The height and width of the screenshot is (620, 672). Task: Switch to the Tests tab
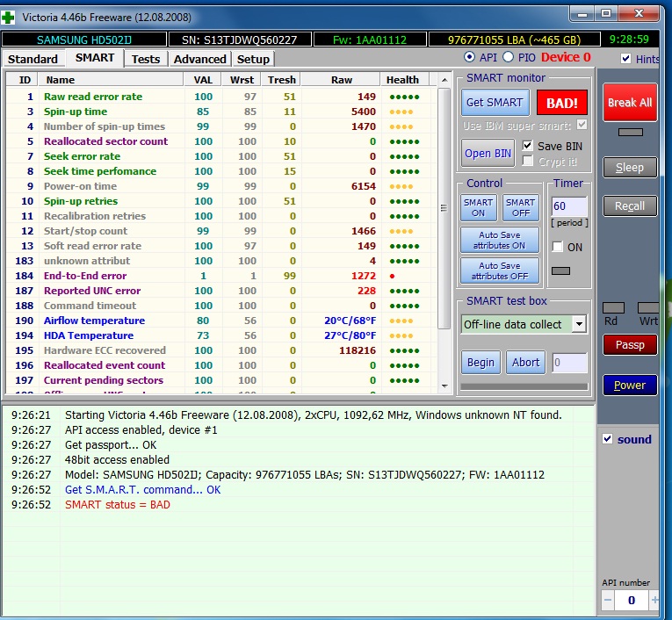(146, 59)
